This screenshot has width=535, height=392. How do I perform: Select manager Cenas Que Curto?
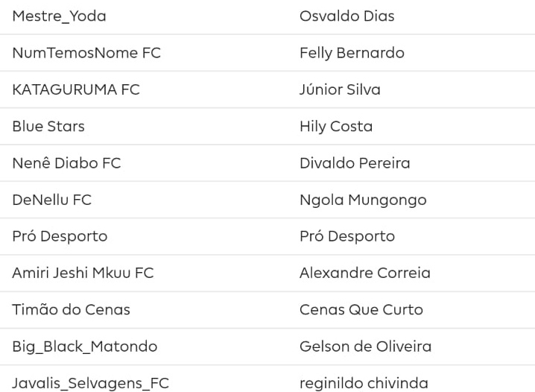pos(361,310)
